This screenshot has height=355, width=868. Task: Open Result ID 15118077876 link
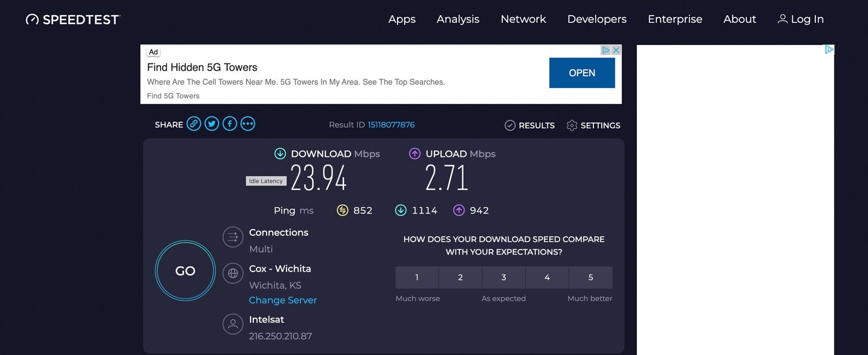[x=391, y=125]
